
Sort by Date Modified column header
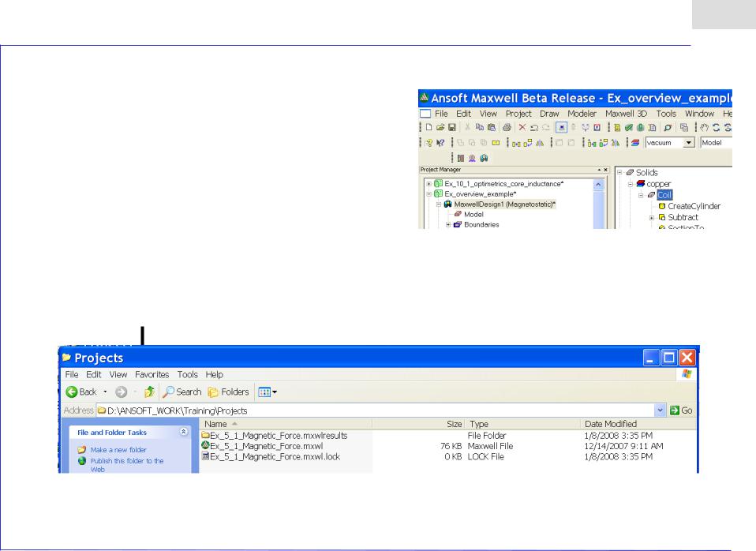(x=638, y=424)
